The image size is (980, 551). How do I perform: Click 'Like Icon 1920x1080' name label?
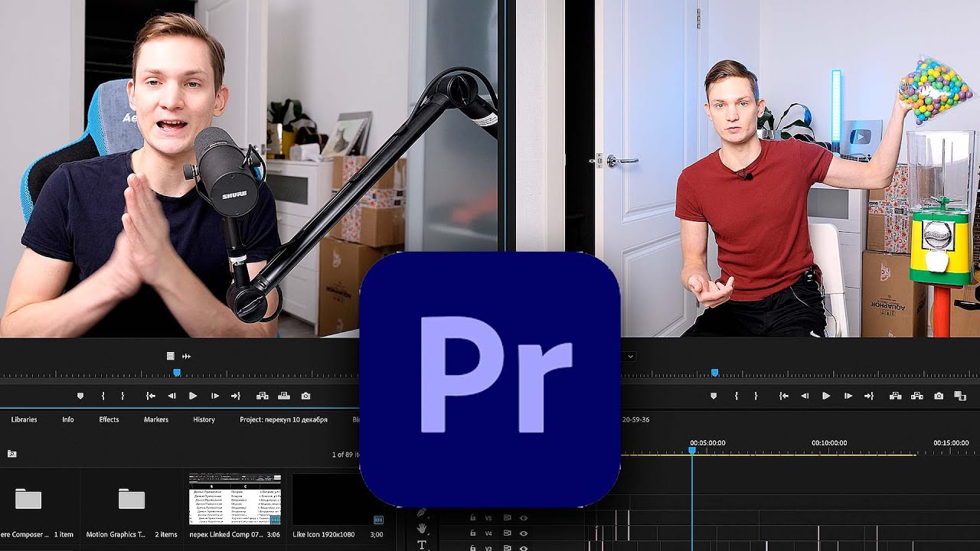tap(323, 535)
